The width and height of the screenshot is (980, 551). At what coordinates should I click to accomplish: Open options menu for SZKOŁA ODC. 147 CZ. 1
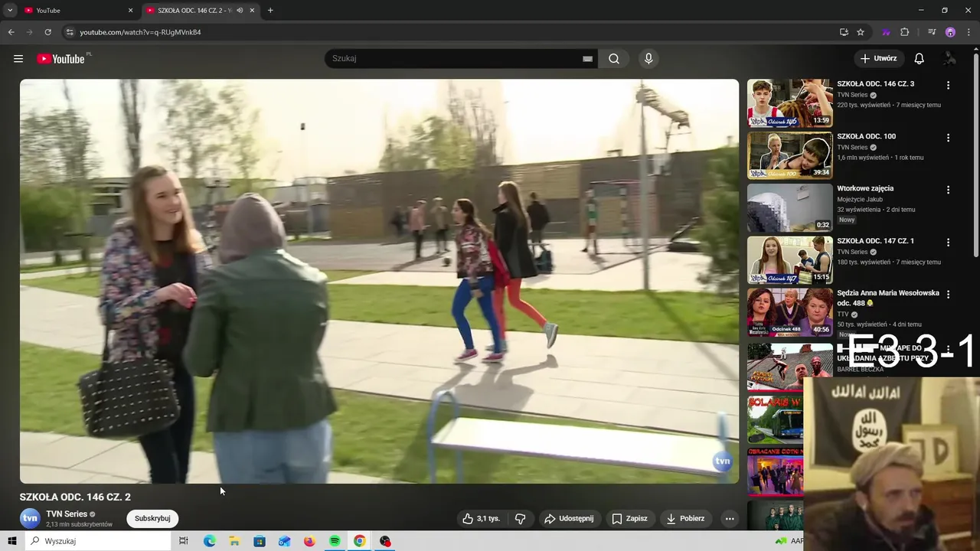tap(948, 243)
